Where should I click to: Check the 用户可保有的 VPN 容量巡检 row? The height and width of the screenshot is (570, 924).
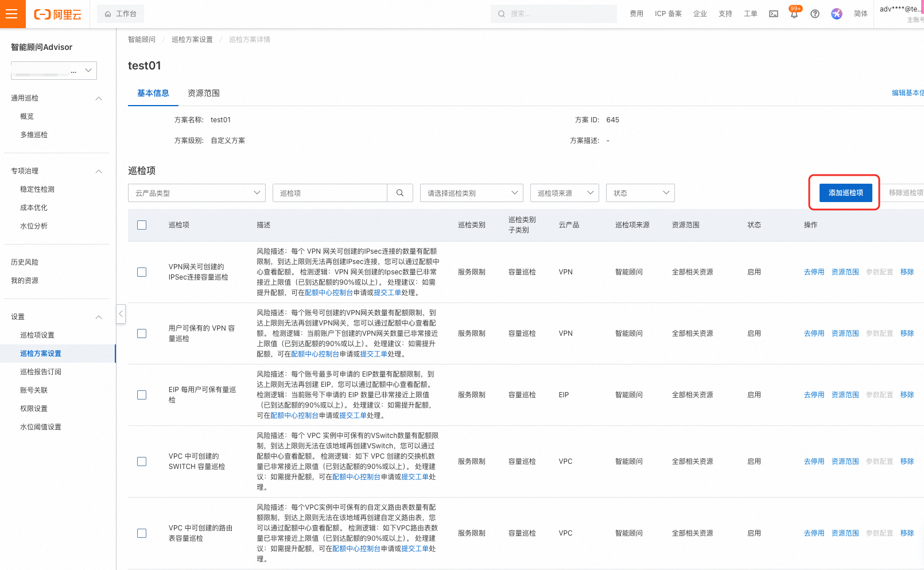[x=142, y=334]
